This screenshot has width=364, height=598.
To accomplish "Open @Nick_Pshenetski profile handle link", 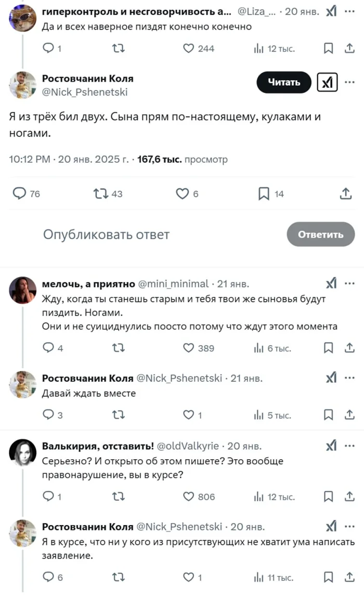I will click(x=85, y=92).
